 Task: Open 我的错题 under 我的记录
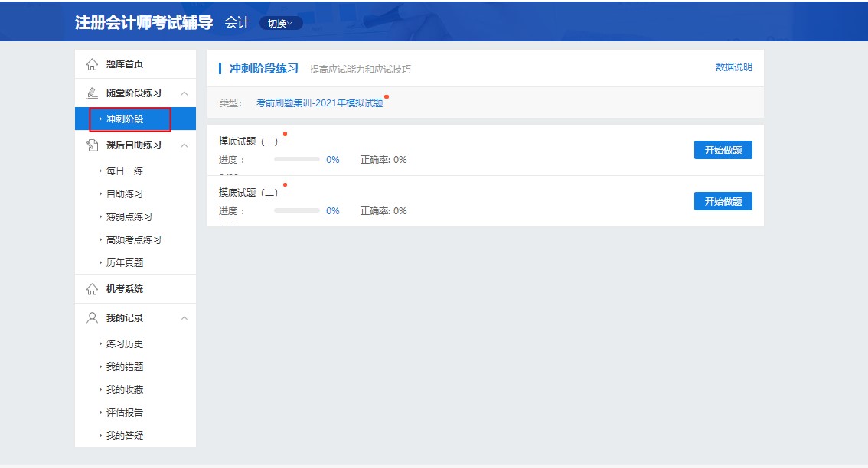point(125,366)
